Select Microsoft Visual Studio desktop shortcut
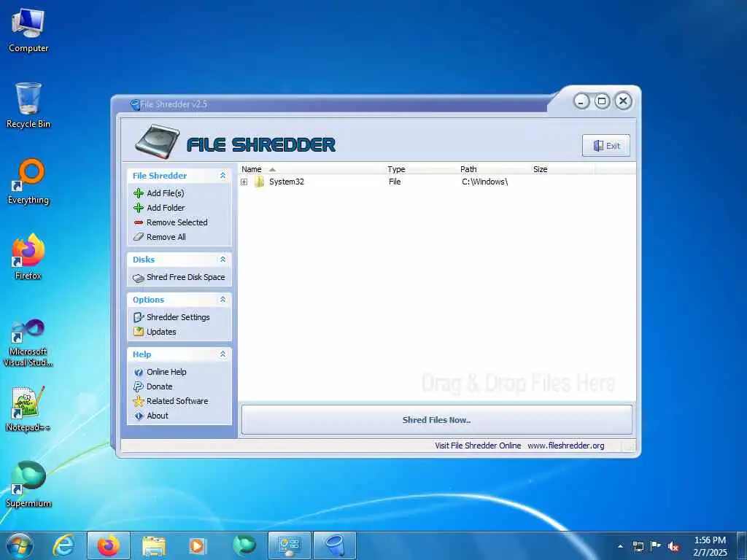The image size is (747, 560). 28,343
